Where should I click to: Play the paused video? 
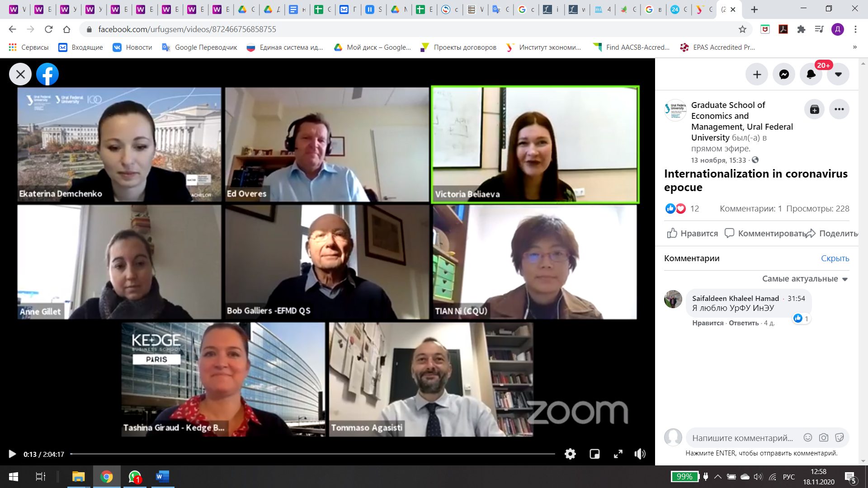[x=12, y=454]
